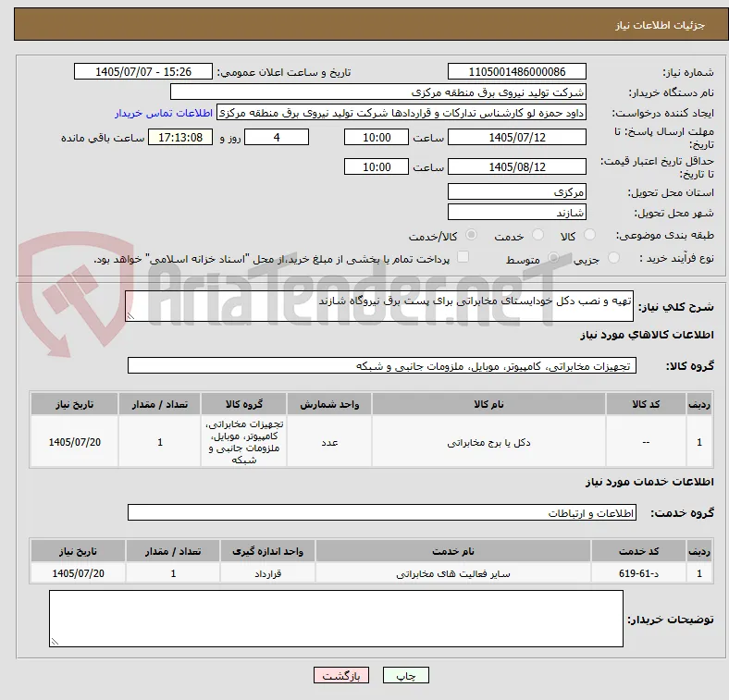Select the کالا/خدمت radio button
Image resolution: width=729 pixels, height=700 pixels.
coord(471,235)
